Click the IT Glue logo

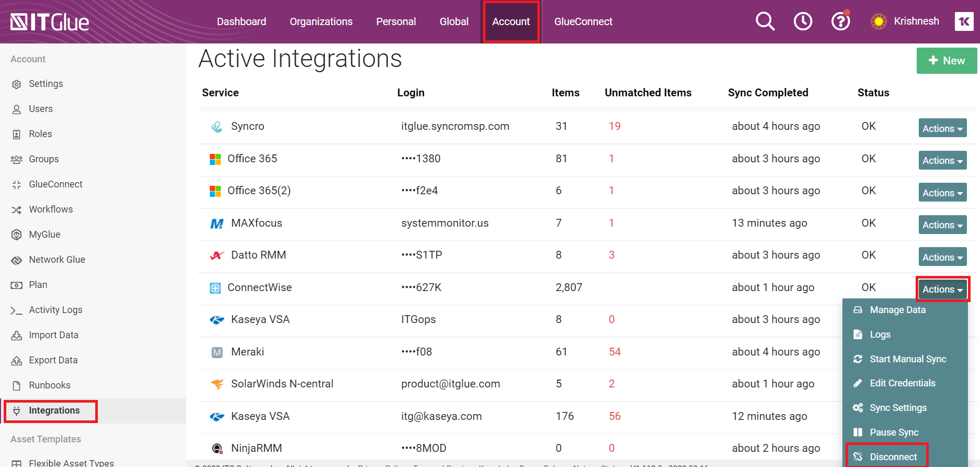[x=50, y=22]
